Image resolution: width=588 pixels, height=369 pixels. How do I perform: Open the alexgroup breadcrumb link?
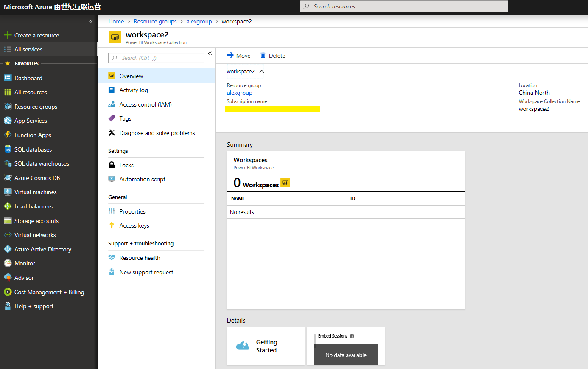(199, 21)
